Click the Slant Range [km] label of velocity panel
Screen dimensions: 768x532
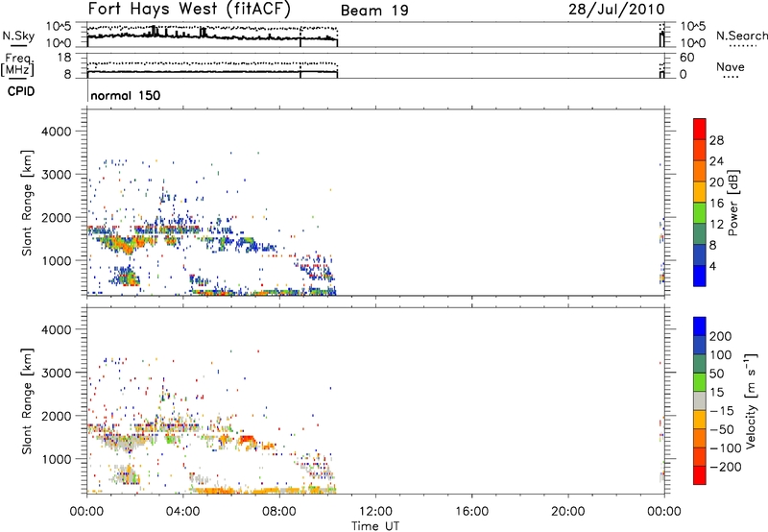27,400
